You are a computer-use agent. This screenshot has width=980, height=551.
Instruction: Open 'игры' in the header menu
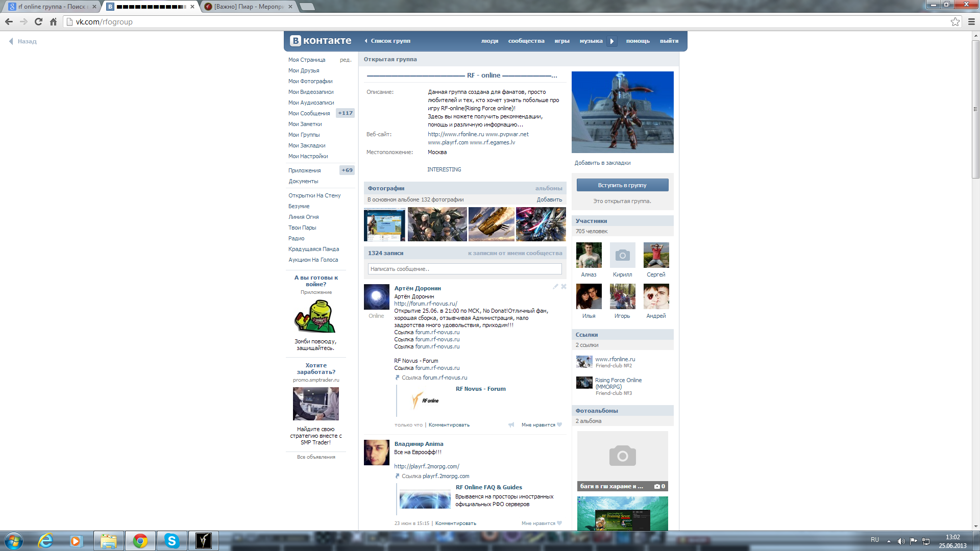pos(562,41)
